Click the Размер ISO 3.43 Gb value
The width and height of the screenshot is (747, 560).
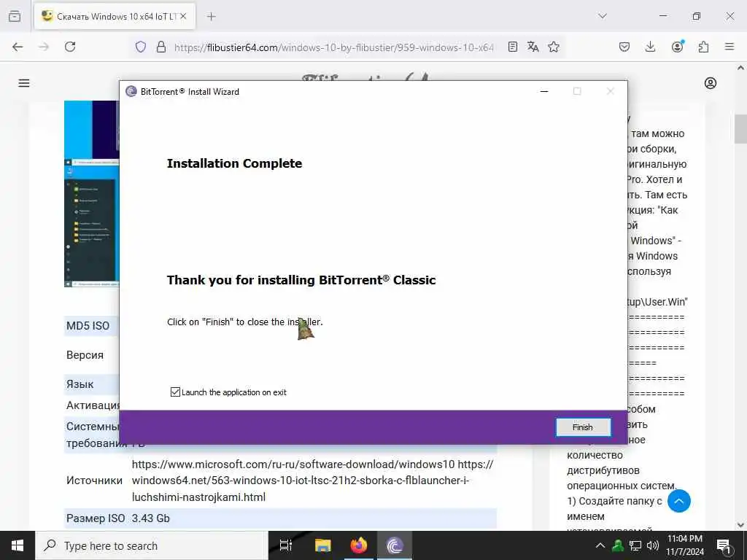point(150,518)
